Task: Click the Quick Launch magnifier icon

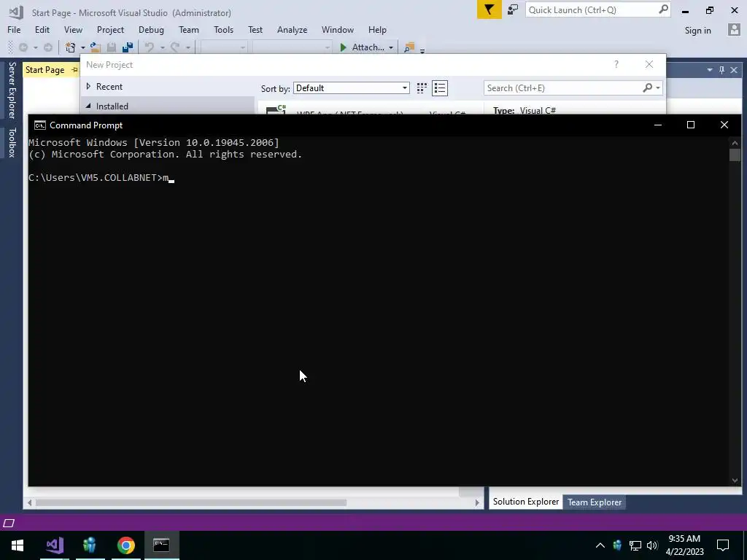Action: pyautogui.click(x=663, y=9)
